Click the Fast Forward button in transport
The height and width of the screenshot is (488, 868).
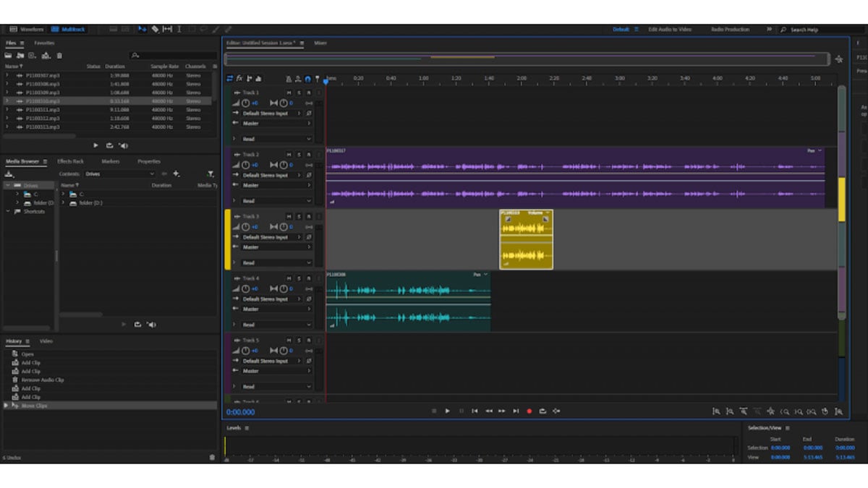coord(502,411)
